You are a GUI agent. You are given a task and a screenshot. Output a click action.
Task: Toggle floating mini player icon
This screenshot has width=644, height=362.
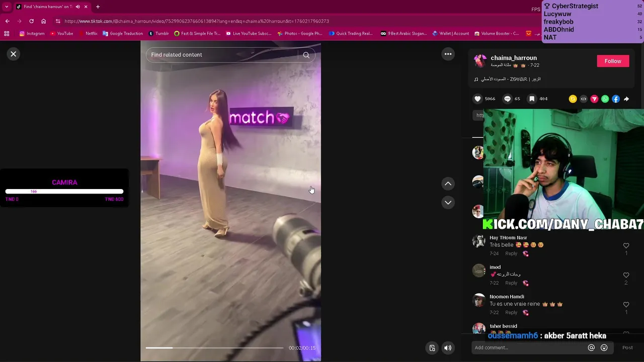[432, 348]
